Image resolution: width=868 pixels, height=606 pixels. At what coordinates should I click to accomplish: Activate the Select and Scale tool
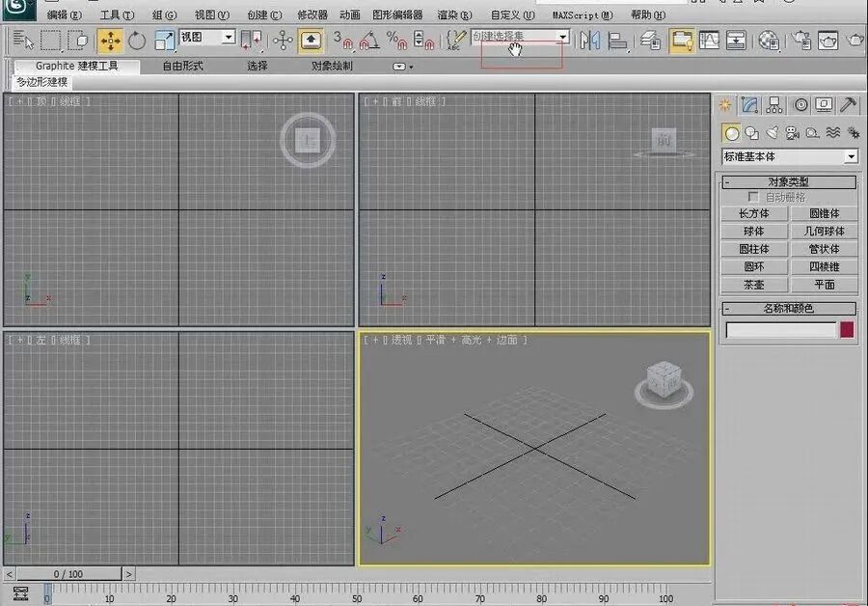click(164, 41)
